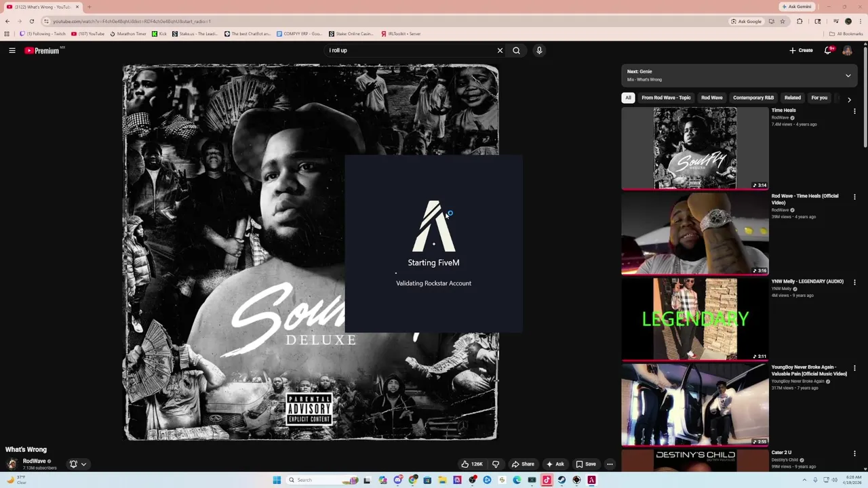This screenshot has width=868, height=488.
Task: Save the video with the Save button
Action: pos(586,464)
